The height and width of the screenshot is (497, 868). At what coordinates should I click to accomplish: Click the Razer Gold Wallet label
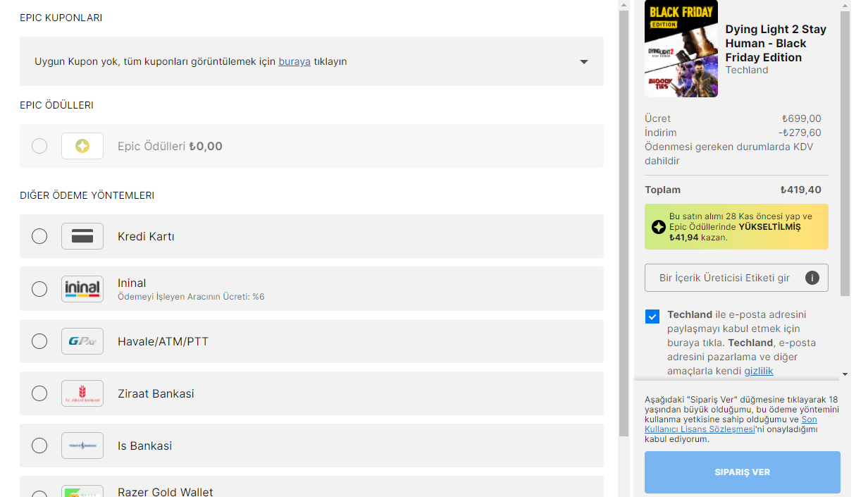[165, 491]
